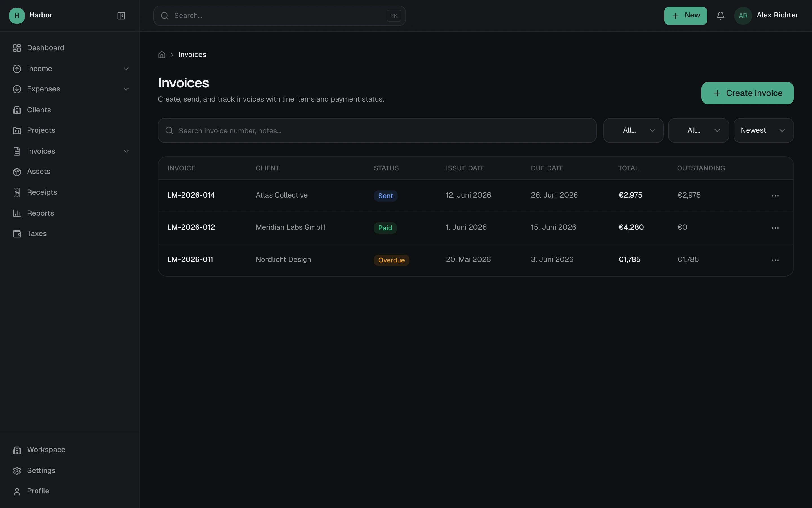Open the second All filter dropdown
The height and width of the screenshot is (508, 812).
coord(698,130)
